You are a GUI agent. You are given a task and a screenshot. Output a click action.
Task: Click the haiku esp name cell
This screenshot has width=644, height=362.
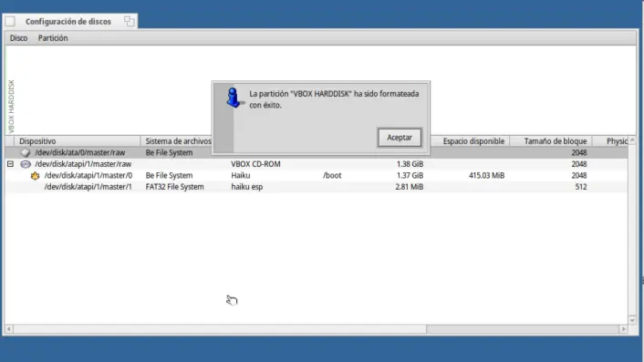[247, 187]
